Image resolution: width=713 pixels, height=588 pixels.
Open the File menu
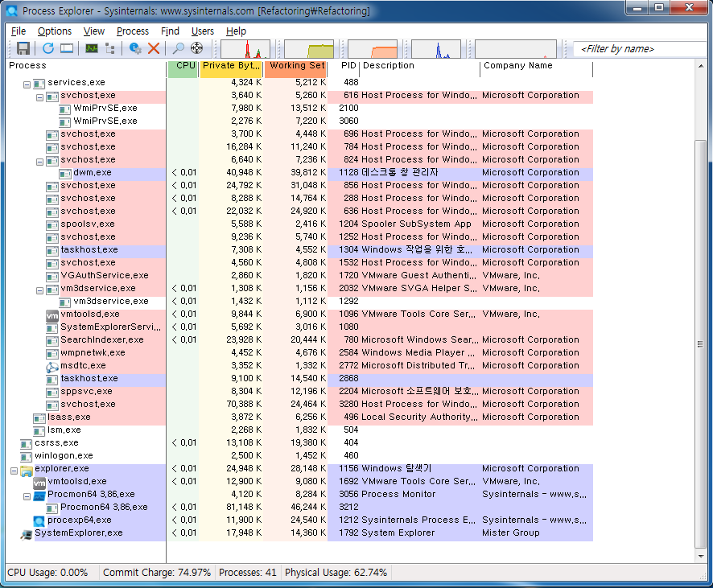[x=19, y=31]
